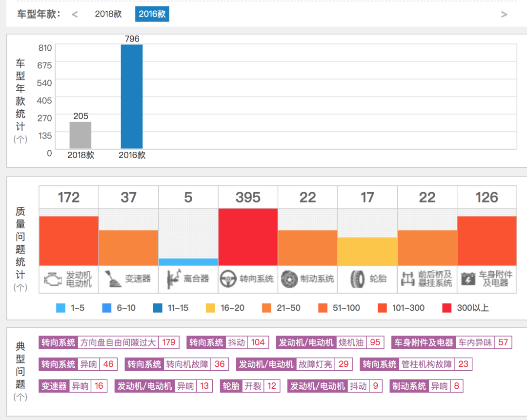Open 转向系统 管柱机构故障 23 tag
The height and width of the screenshot is (420, 527).
click(416, 364)
